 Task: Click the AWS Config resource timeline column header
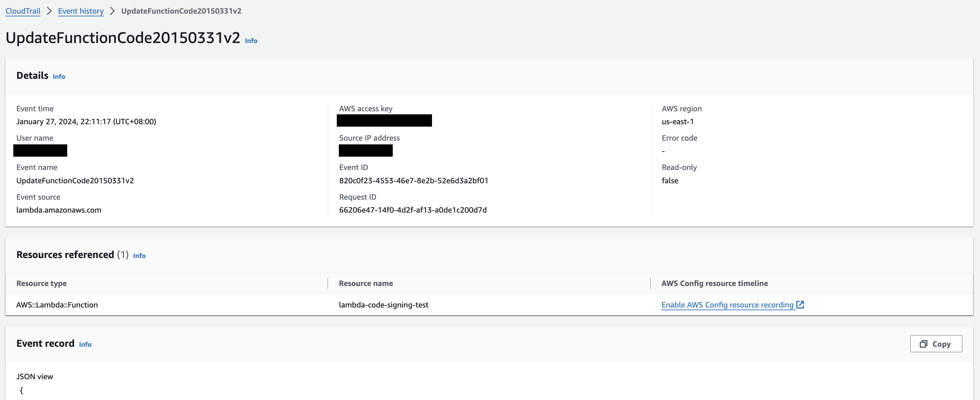[x=714, y=283]
